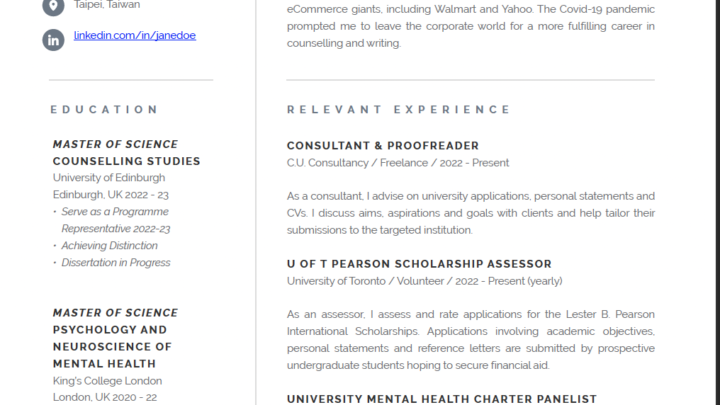The width and height of the screenshot is (720, 405).
Task: Click the CONSULTANT & PROOFREADER job title
Action: (x=383, y=146)
